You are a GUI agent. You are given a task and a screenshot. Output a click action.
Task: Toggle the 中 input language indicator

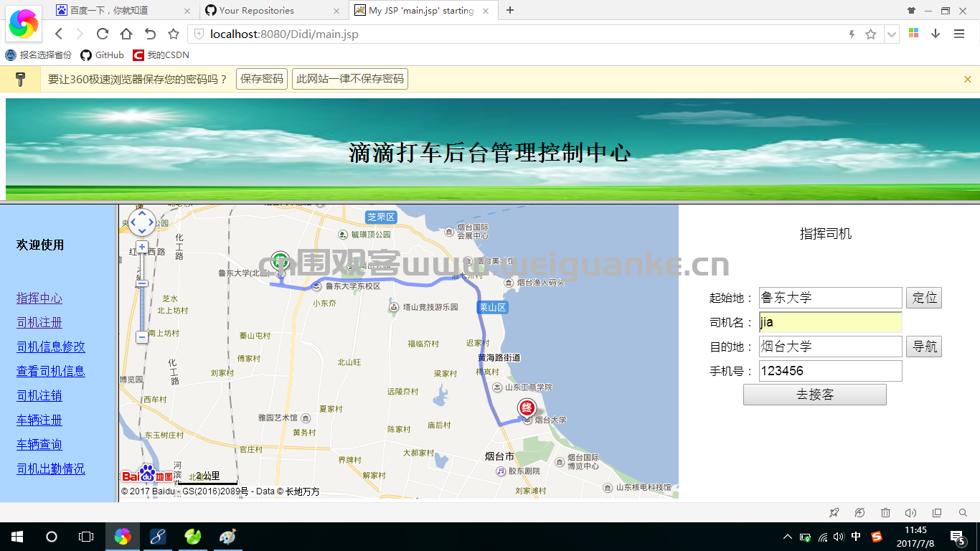pyautogui.click(x=856, y=537)
